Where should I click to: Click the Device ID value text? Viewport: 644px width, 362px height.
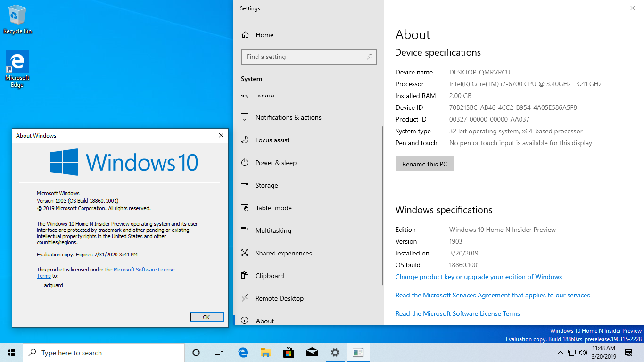[513, 107]
